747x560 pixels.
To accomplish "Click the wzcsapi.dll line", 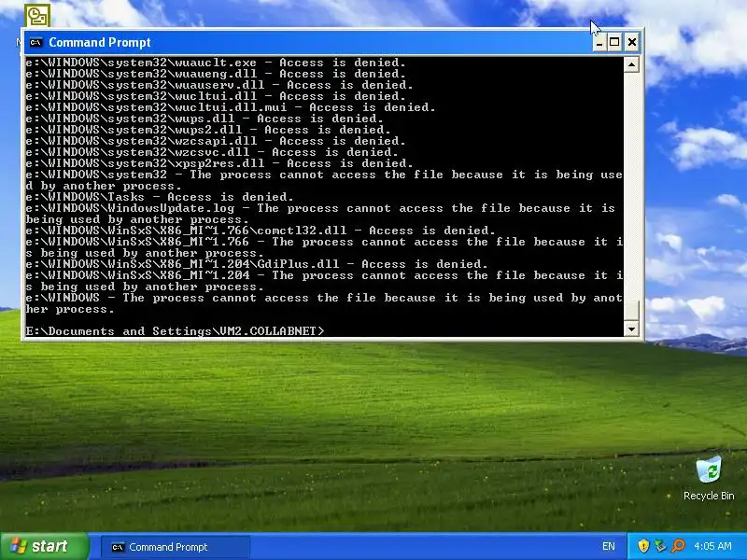I will (216, 141).
